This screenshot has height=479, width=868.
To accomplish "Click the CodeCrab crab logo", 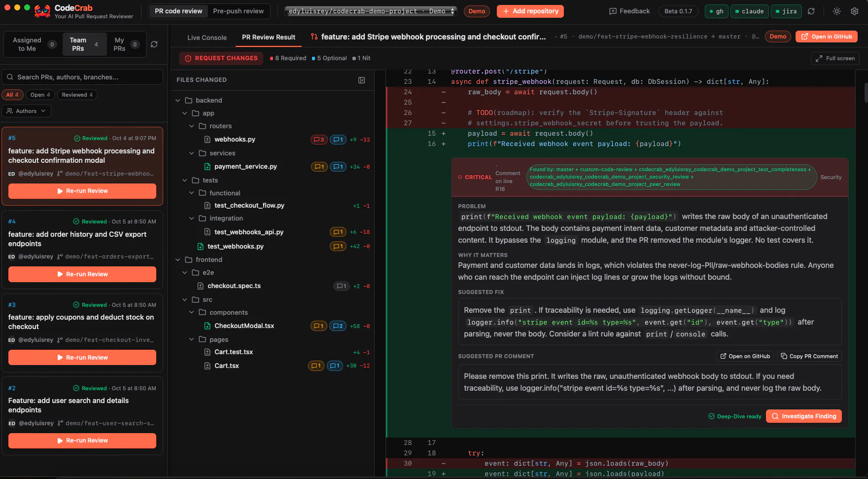I will [42, 11].
